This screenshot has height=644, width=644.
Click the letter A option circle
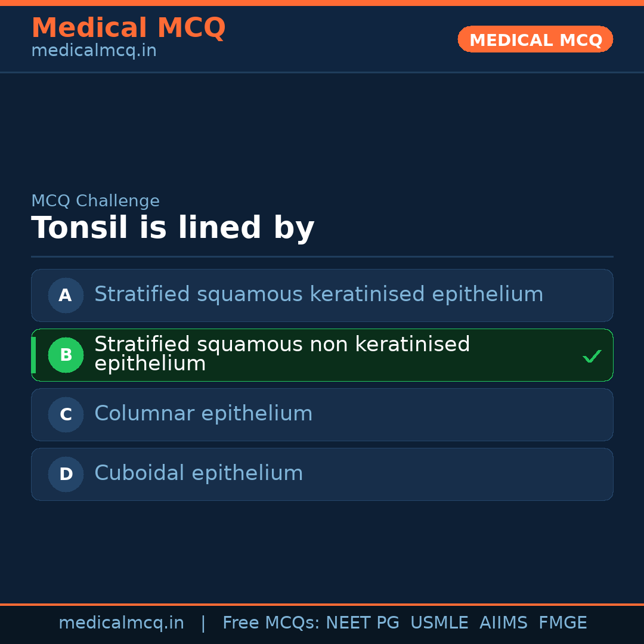(x=66, y=295)
